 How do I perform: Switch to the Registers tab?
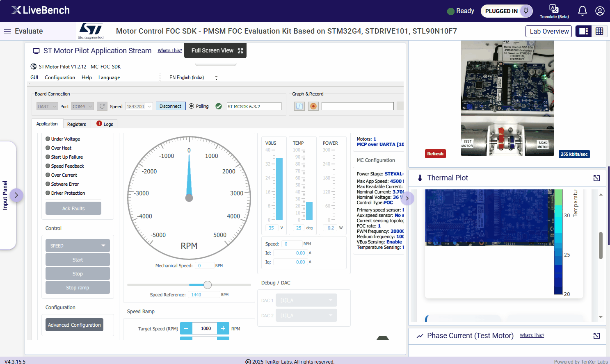click(x=77, y=124)
